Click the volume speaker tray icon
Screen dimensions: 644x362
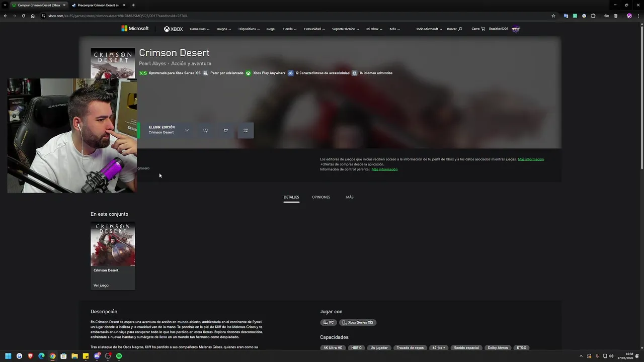[611, 356]
